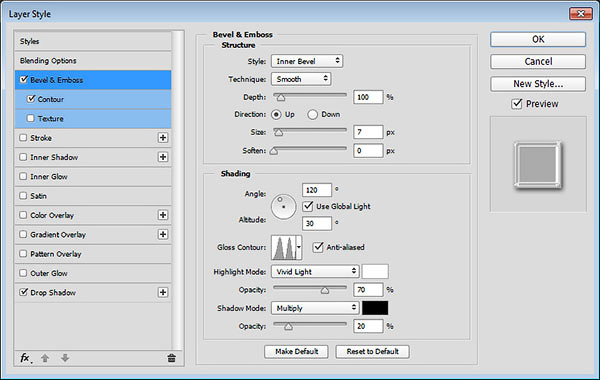600x380 pixels.
Task: Click the Reset to Default button
Action: 372,351
